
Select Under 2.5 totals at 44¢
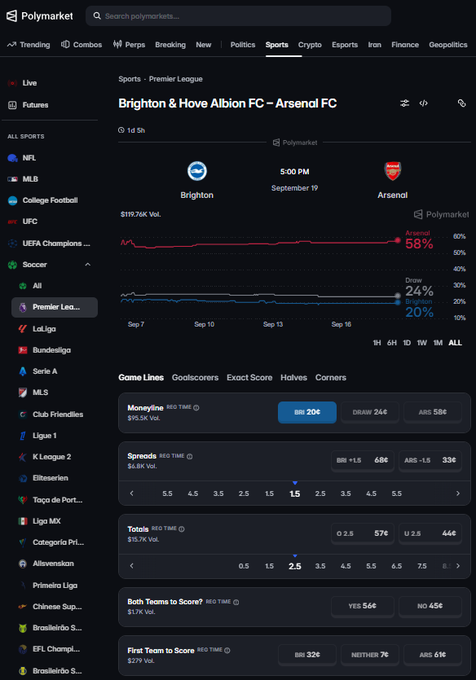point(430,533)
